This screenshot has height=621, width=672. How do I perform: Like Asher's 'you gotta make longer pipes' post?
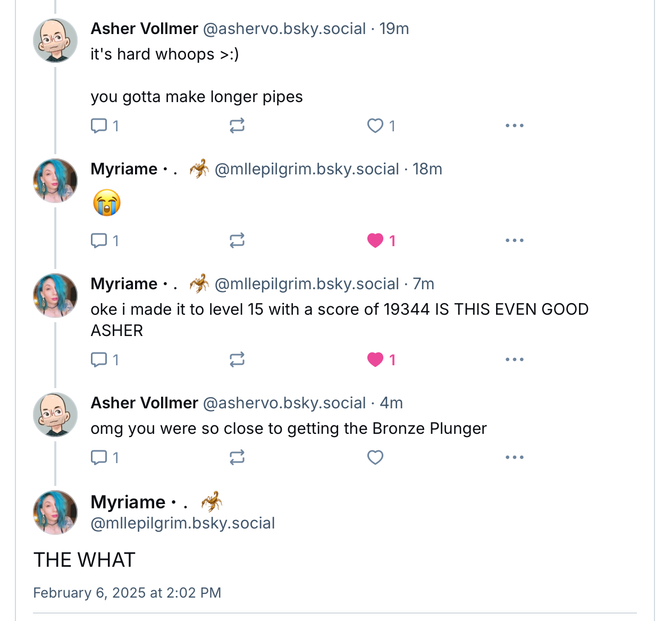pyautogui.click(x=381, y=126)
